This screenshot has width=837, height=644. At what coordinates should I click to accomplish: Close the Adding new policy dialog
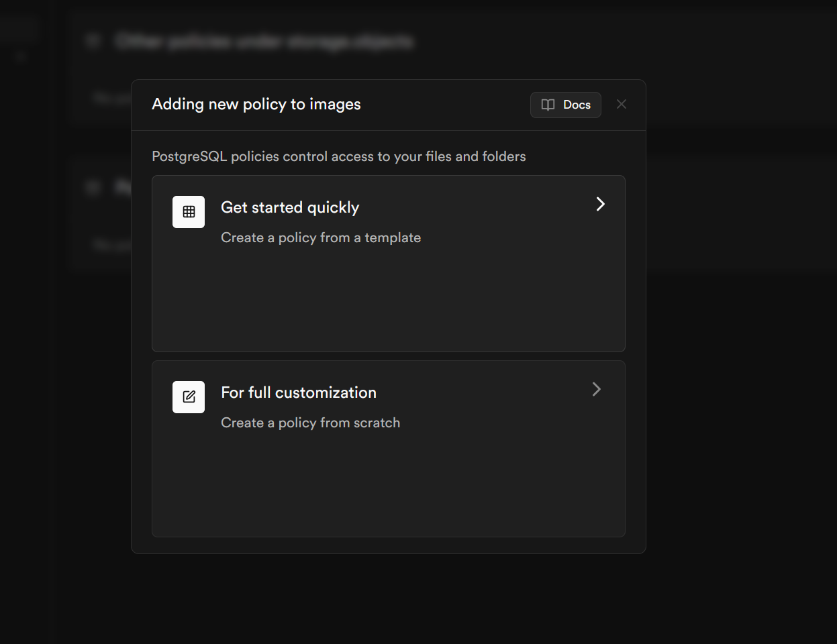click(622, 104)
